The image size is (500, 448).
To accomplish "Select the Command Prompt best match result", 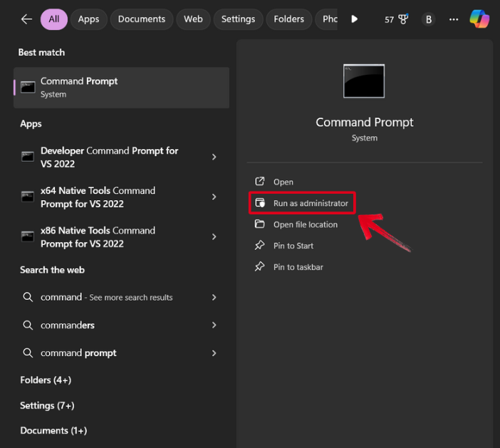I will tap(121, 88).
